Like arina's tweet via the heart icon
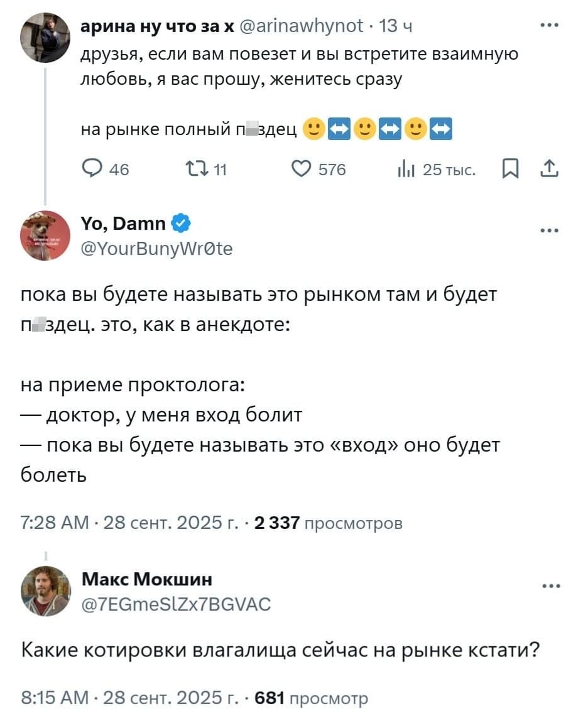571x728 pixels. tap(301, 168)
